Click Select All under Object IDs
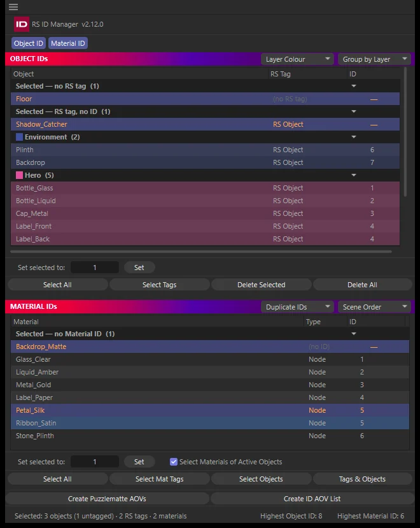The width and height of the screenshot is (420, 528). pyautogui.click(x=57, y=285)
